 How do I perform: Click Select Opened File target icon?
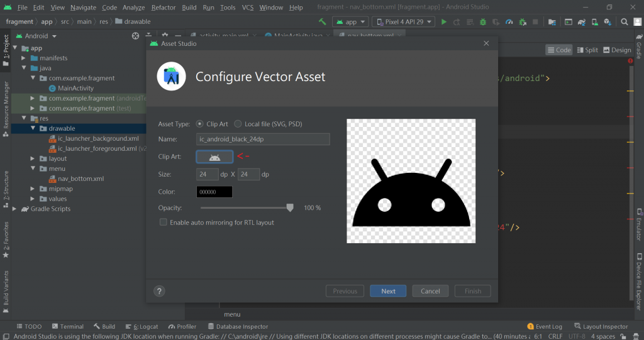[135, 36]
